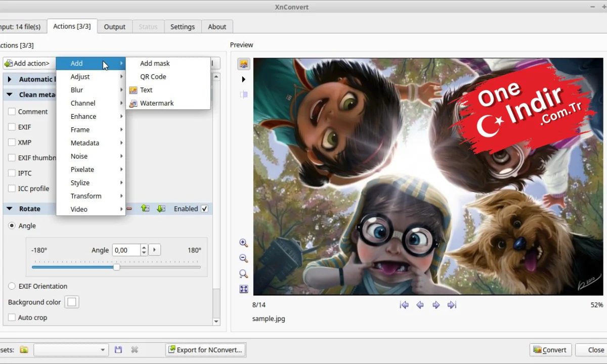Enable the IPTC checkbox
This screenshot has width=607, height=364.
click(x=12, y=173)
